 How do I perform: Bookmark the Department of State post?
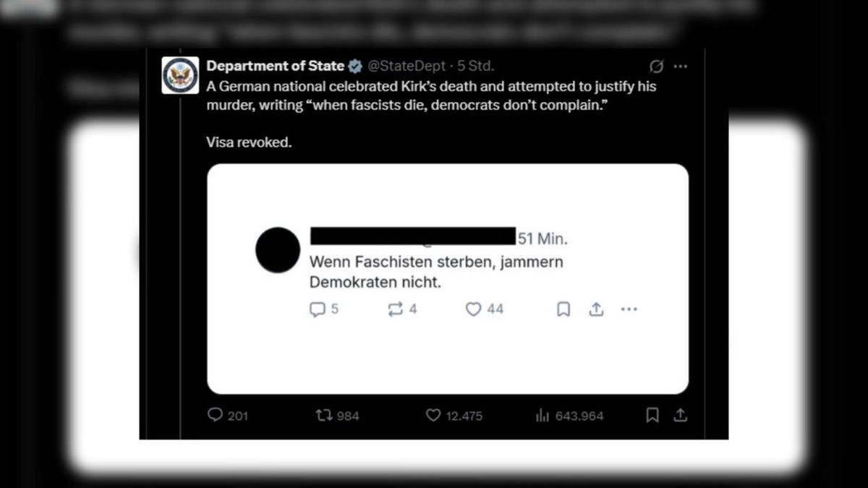(652, 416)
